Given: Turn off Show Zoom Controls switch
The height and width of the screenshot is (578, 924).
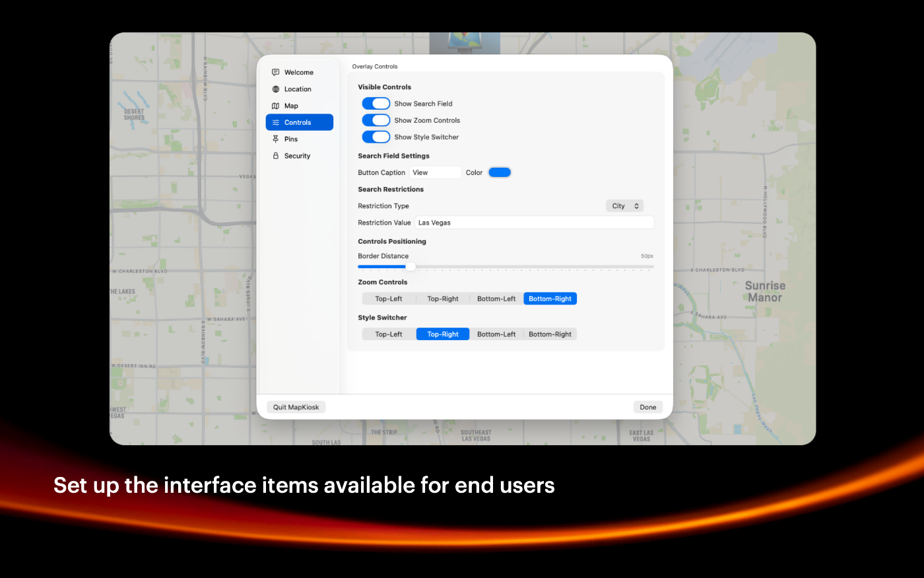Looking at the screenshot, I should [x=376, y=120].
